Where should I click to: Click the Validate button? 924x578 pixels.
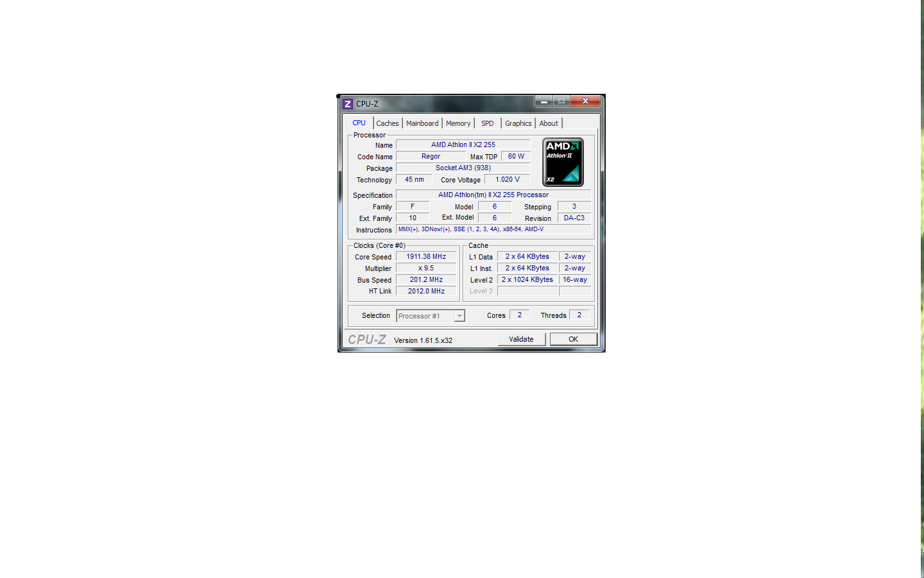(522, 339)
